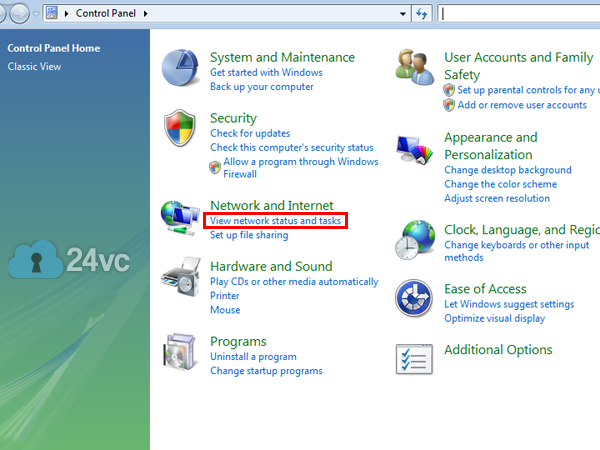
Task: Click View network status and tasks
Action: tap(275, 221)
